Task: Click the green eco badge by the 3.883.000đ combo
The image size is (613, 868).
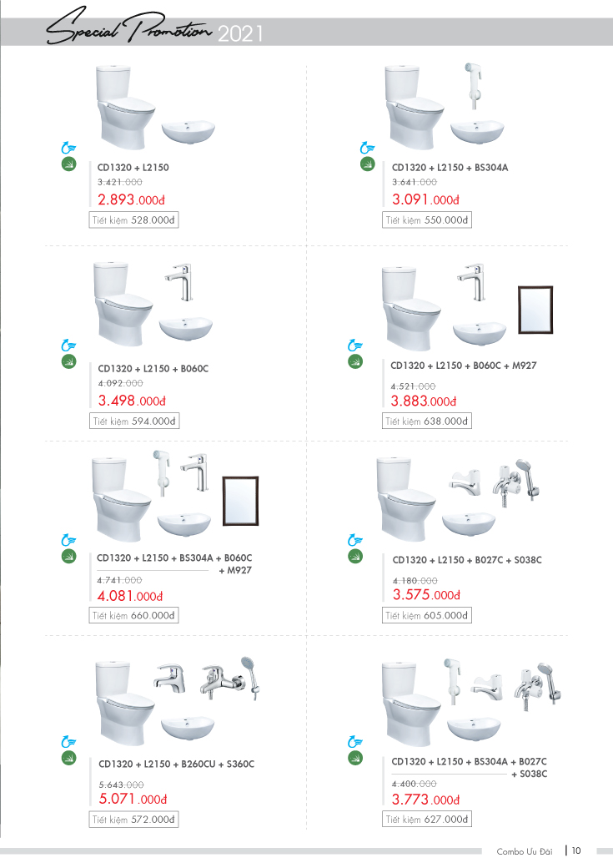Action: tap(356, 361)
